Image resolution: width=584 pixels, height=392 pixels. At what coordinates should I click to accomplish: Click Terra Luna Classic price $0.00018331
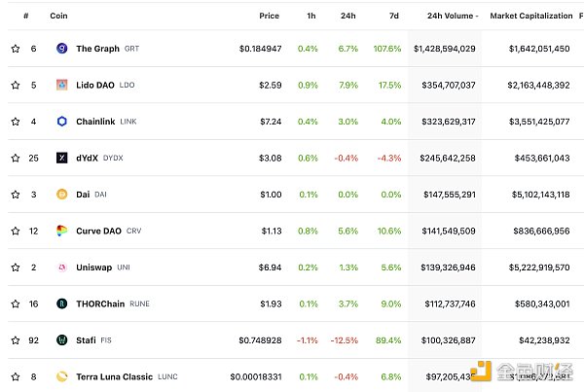256,376
